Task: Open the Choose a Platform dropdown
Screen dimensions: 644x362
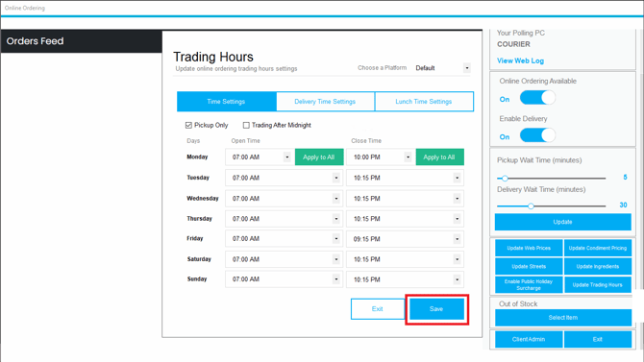Action: coord(466,68)
